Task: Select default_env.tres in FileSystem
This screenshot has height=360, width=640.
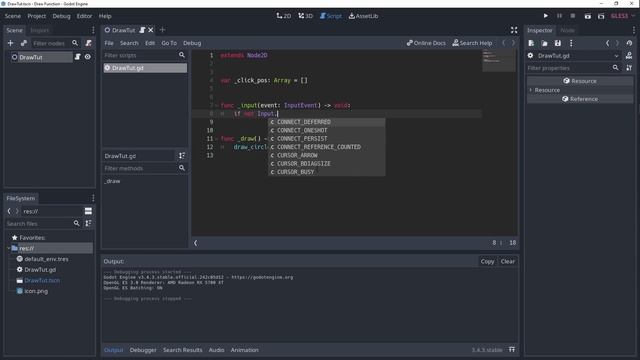Action: [46, 259]
